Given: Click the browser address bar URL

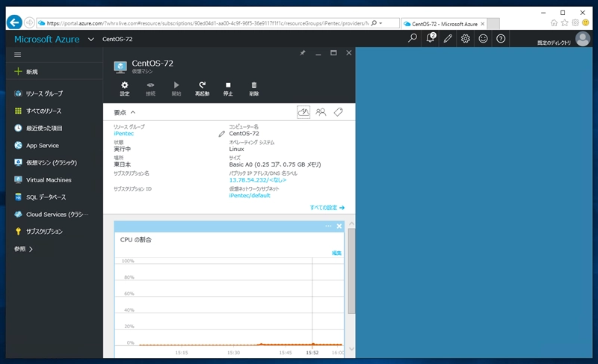Looking at the screenshot, I should pos(206,23).
